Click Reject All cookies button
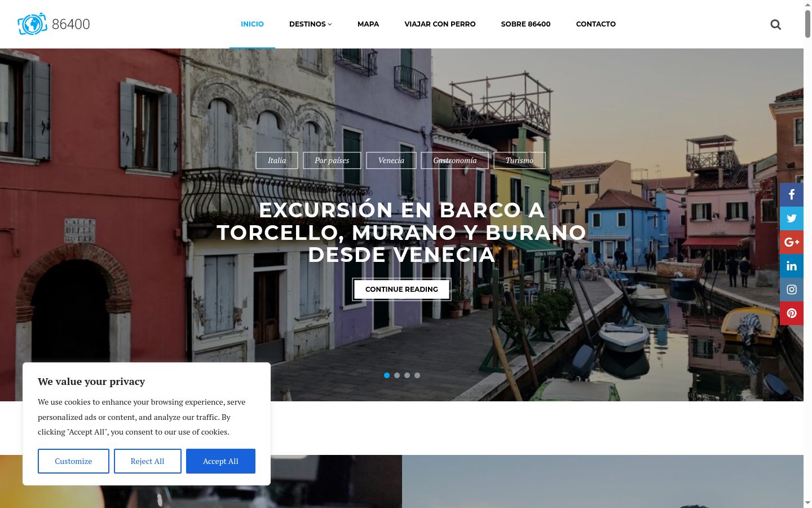The image size is (812, 508). 148,461
